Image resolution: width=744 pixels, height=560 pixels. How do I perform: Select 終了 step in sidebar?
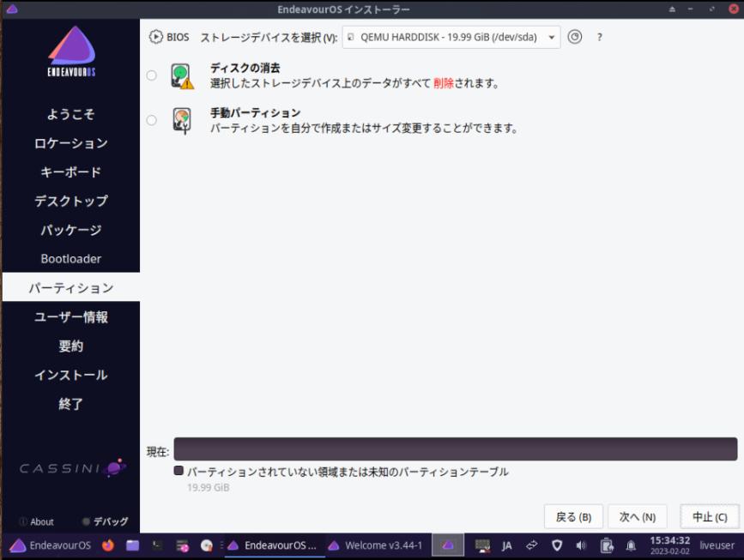(x=71, y=404)
